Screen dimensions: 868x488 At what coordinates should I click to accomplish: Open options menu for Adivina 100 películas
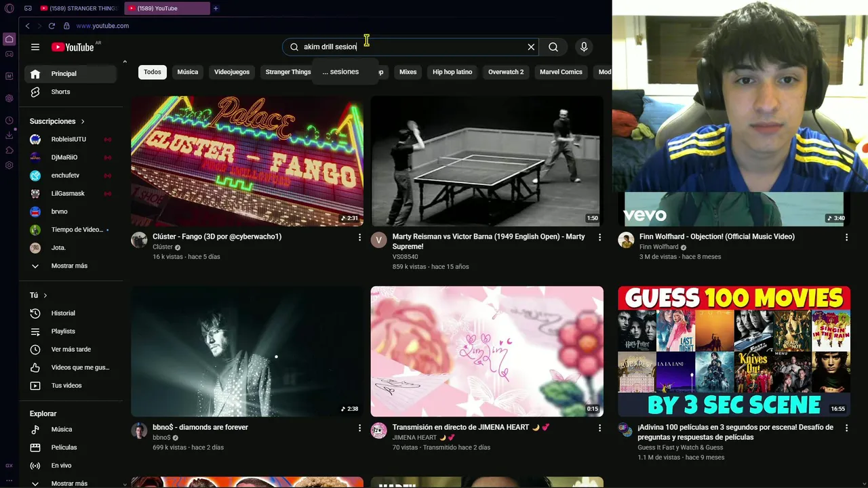point(846,428)
